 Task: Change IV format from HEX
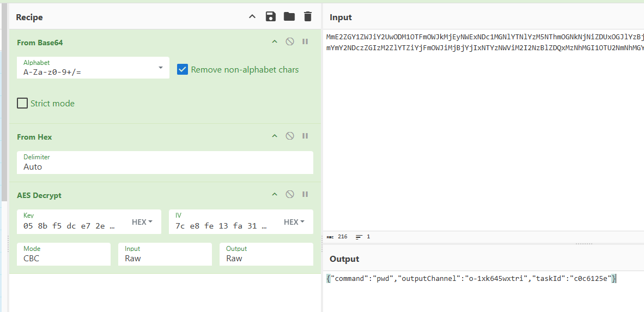294,222
